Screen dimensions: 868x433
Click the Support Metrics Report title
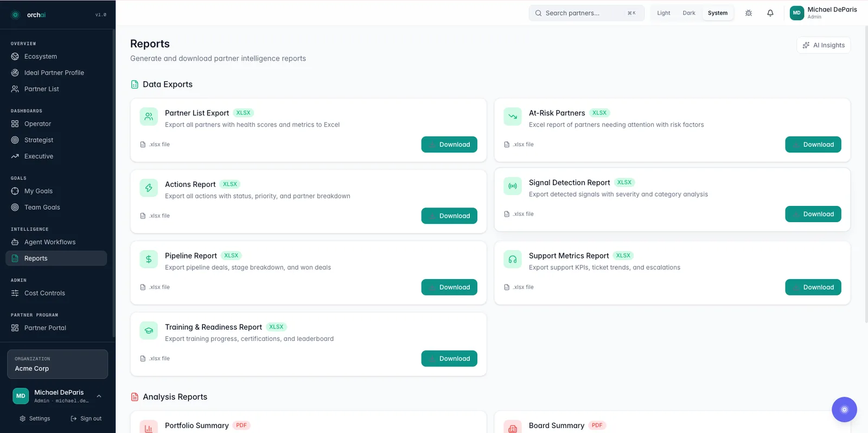pos(569,256)
